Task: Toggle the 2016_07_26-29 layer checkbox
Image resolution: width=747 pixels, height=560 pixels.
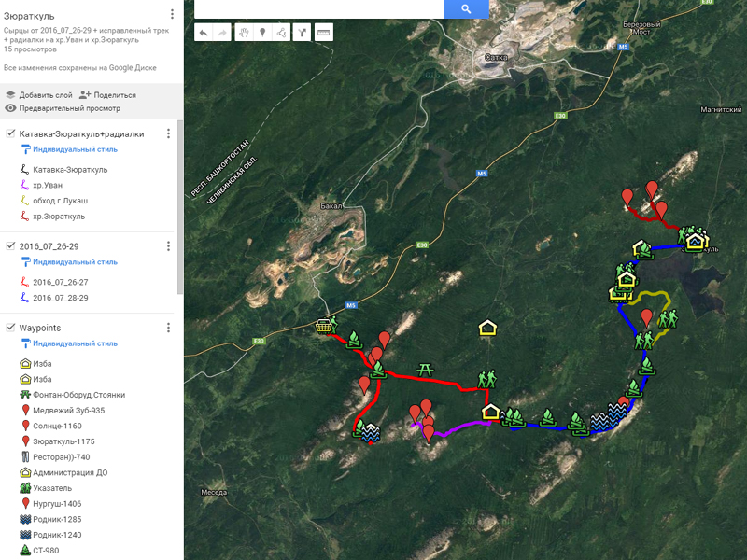Action: [x=10, y=245]
